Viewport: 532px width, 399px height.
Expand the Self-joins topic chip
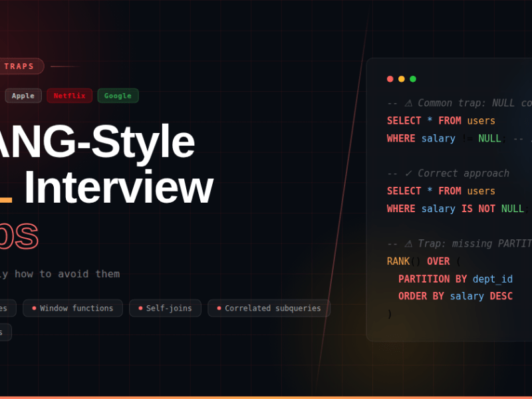165,308
